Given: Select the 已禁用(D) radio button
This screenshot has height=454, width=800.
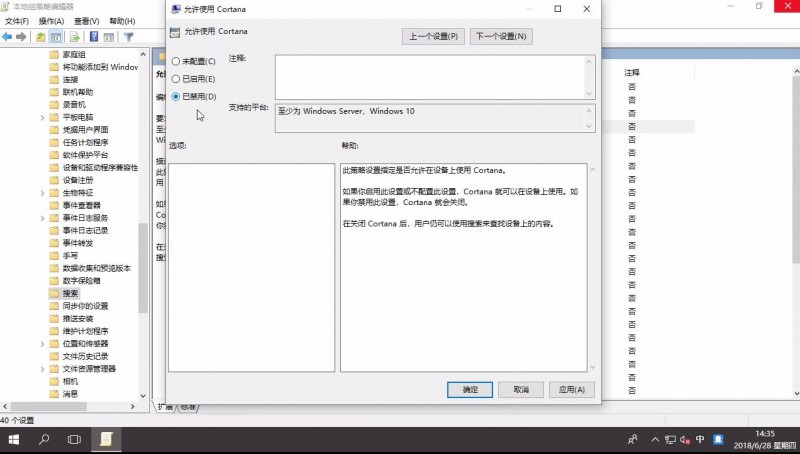Looking at the screenshot, I should click(x=176, y=96).
